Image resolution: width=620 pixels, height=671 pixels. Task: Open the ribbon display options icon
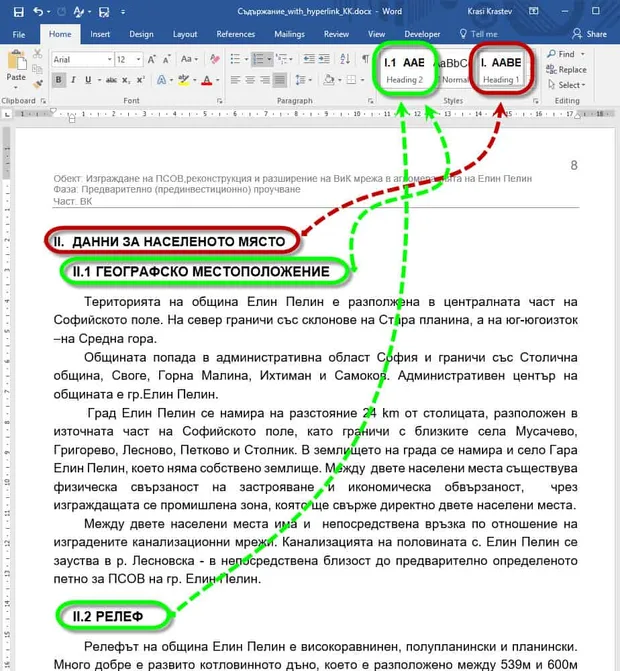click(534, 11)
